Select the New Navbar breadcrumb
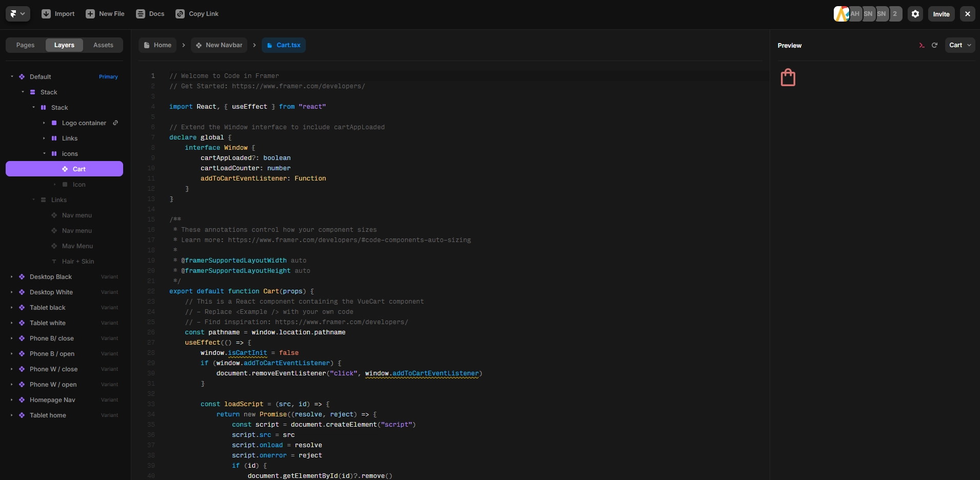Viewport: 980px width, 480px height. tap(219, 45)
